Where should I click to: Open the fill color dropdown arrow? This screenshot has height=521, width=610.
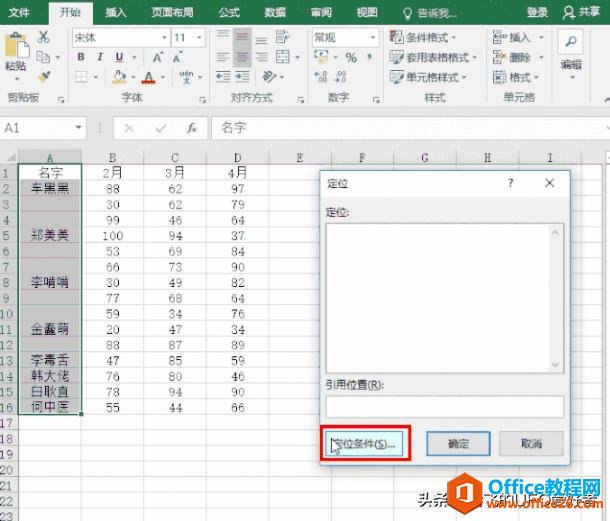[133, 77]
